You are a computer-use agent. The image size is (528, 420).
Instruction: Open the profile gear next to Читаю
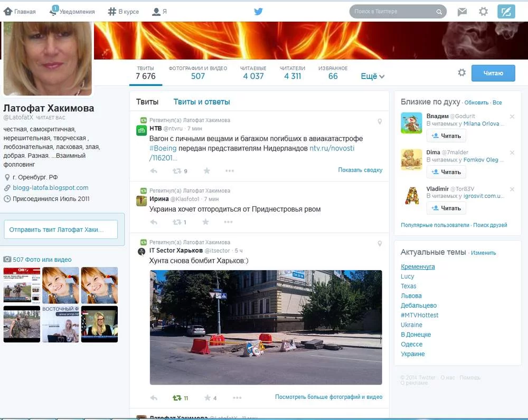461,72
